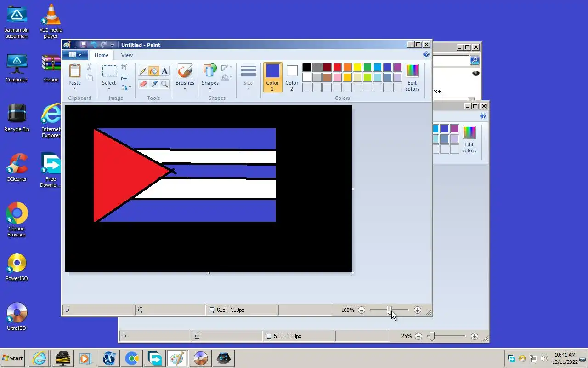Click the Shapes gallery icon
This screenshot has height=368, width=588.
tap(210, 71)
